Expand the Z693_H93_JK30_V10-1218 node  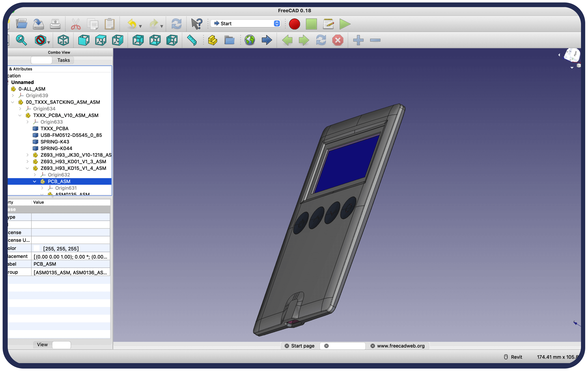[x=27, y=155]
